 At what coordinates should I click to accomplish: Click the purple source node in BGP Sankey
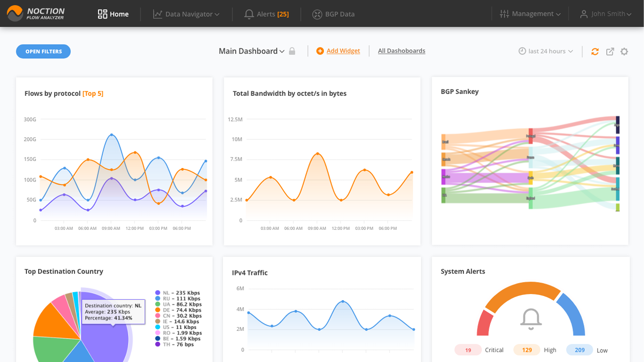(x=444, y=177)
